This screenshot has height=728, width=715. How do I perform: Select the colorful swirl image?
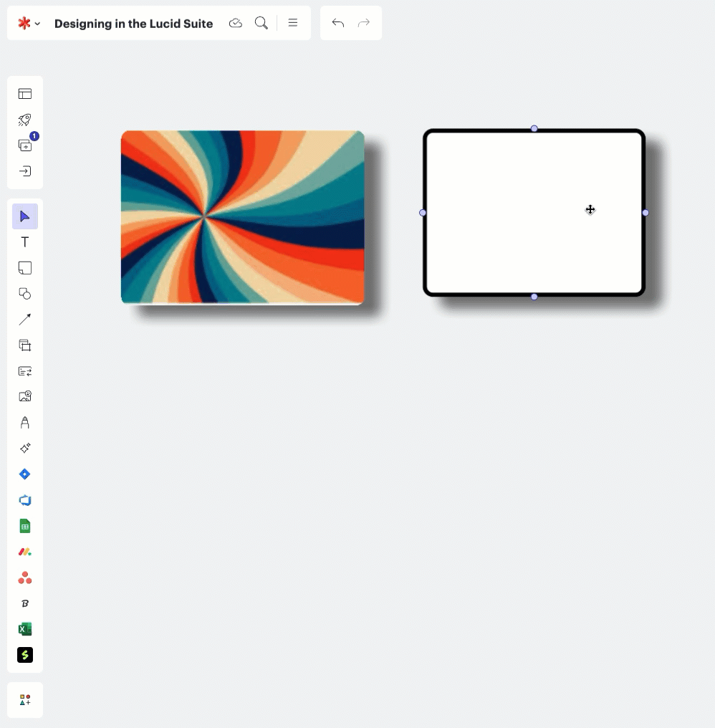click(242, 217)
